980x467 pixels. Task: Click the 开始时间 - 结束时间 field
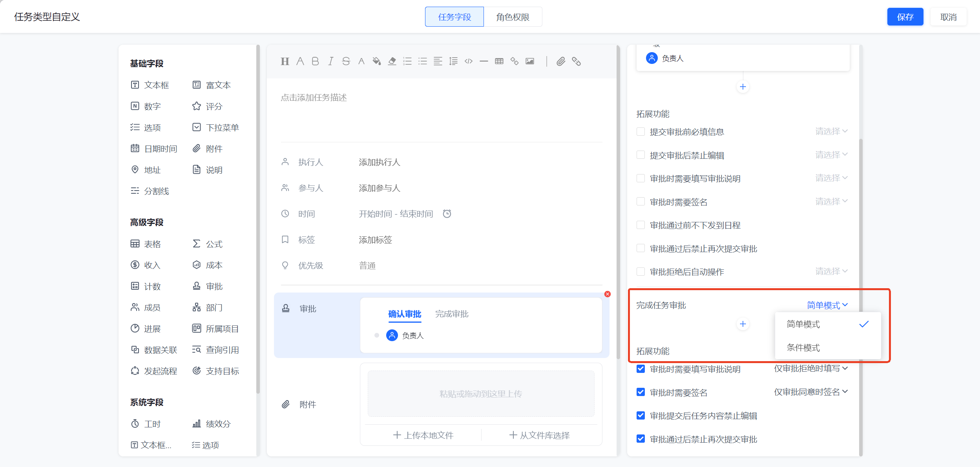pos(396,214)
